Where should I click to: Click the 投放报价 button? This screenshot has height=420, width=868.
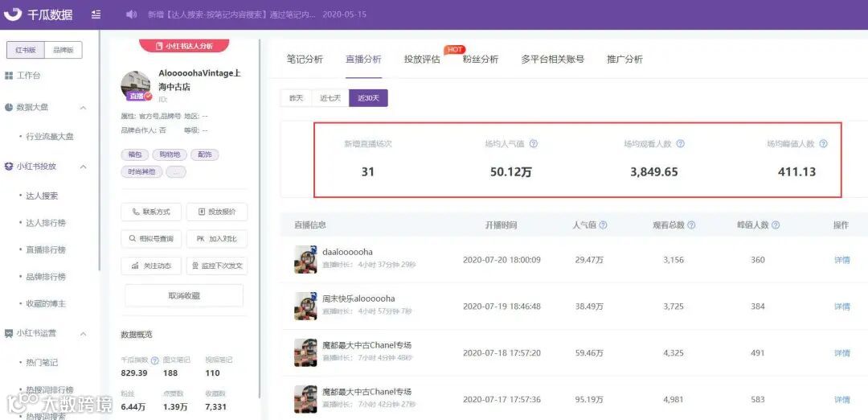tap(217, 212)
